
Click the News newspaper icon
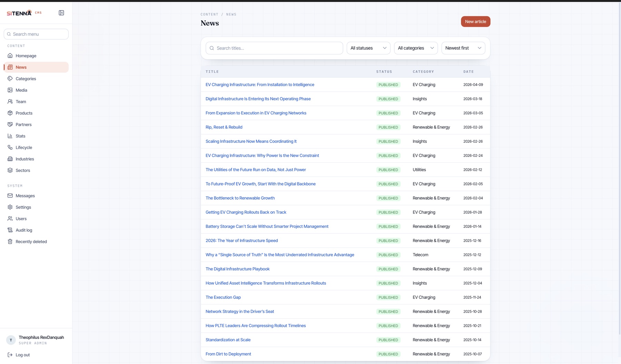[x=10, y=67]
